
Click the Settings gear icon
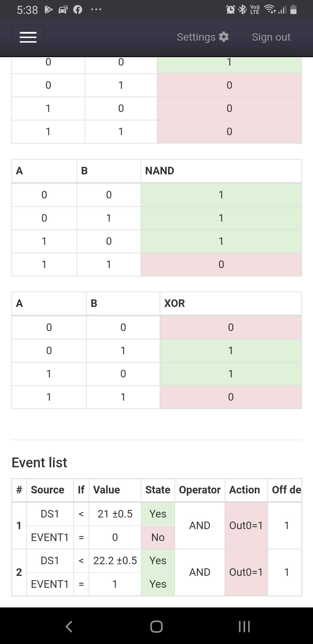[x=224, y=37]
